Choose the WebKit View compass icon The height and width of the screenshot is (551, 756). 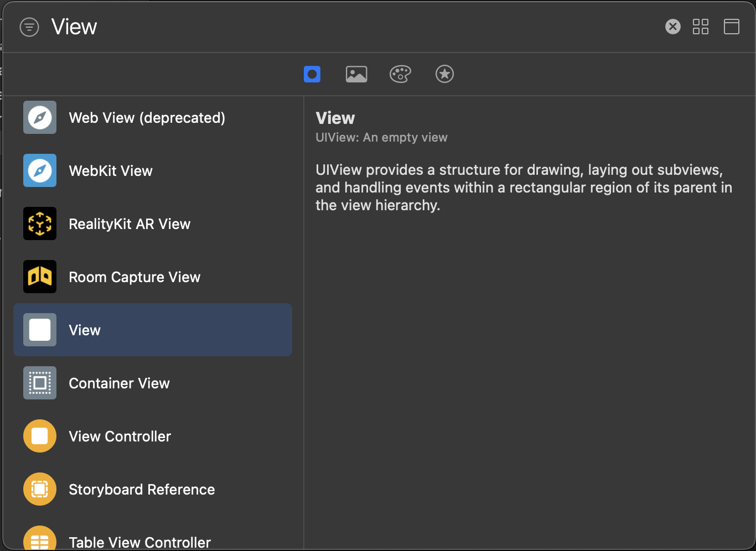(40, 170)
